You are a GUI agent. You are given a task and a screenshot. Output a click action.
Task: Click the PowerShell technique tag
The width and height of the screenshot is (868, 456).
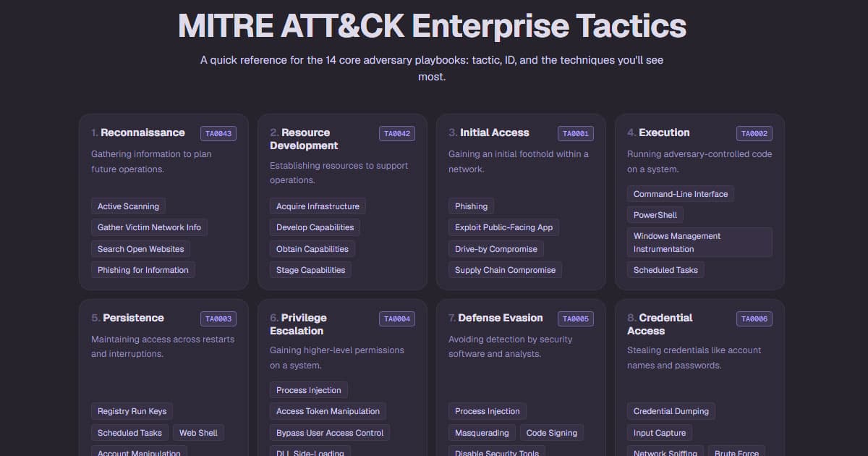[655, 215]
